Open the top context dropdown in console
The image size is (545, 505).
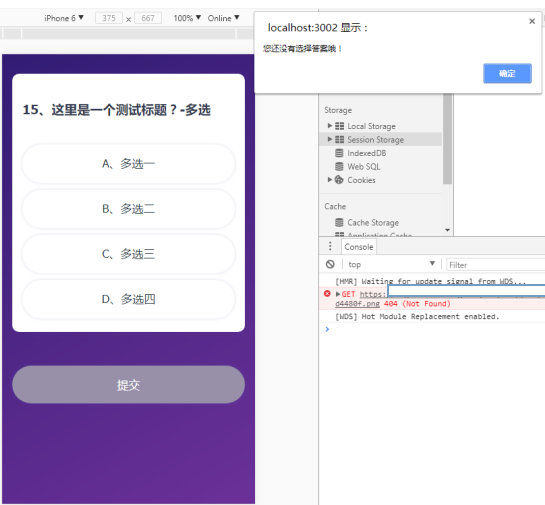tap(391, 264)
